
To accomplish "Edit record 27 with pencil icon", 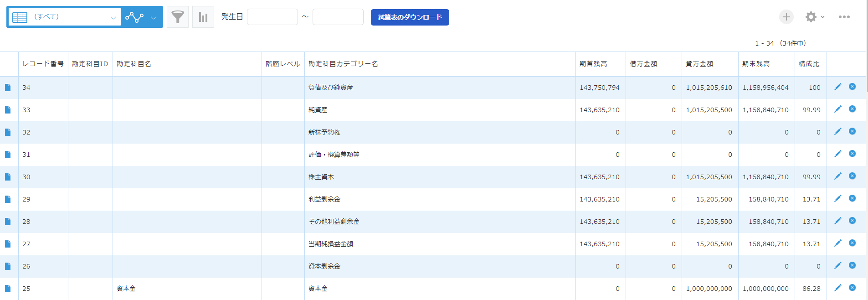I will [837, 243].
